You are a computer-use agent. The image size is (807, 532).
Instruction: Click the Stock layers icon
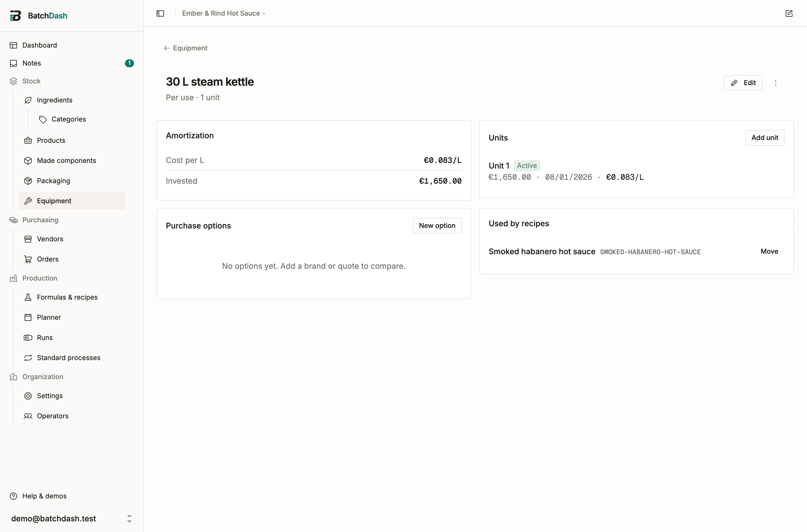(13, 81)
